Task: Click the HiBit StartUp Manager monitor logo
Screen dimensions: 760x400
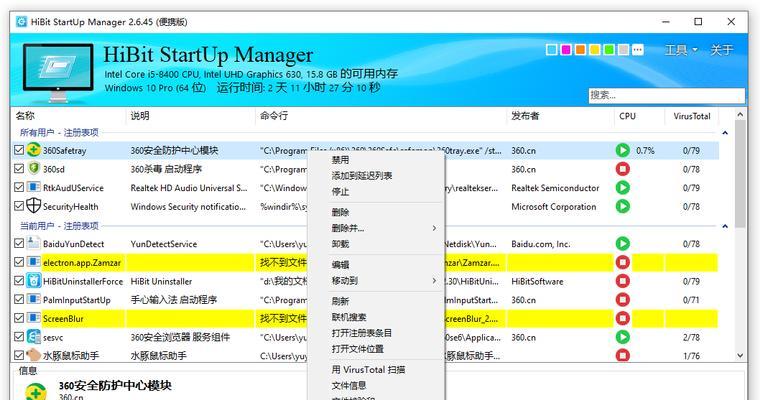Action: (58, 71)
